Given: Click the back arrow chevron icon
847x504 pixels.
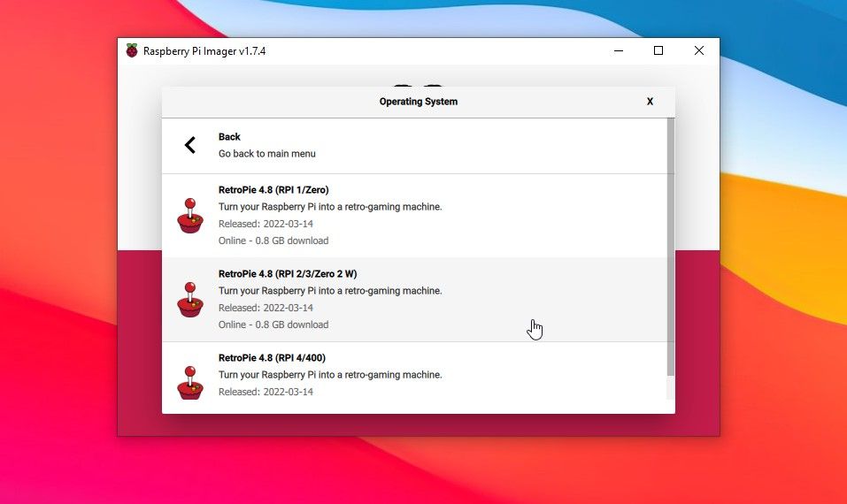Looking at the screenshot, I should [x=189, y=145].
